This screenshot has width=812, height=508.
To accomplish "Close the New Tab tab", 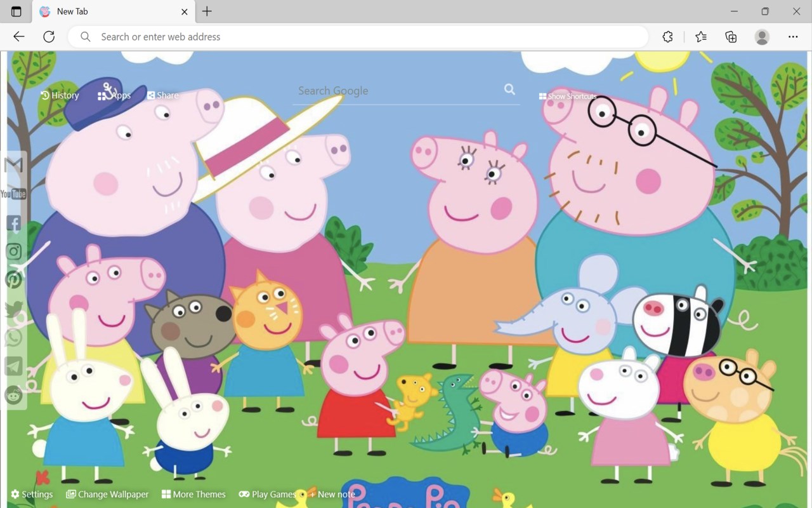I will click(x=185, y=11).
